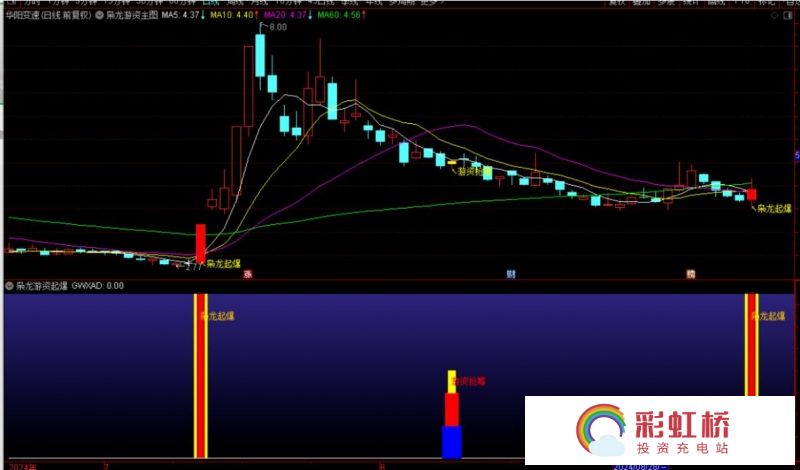Click the large red breakout candle near 3.77
This screenshot has width=800, height=470.
tap(200, 242)
